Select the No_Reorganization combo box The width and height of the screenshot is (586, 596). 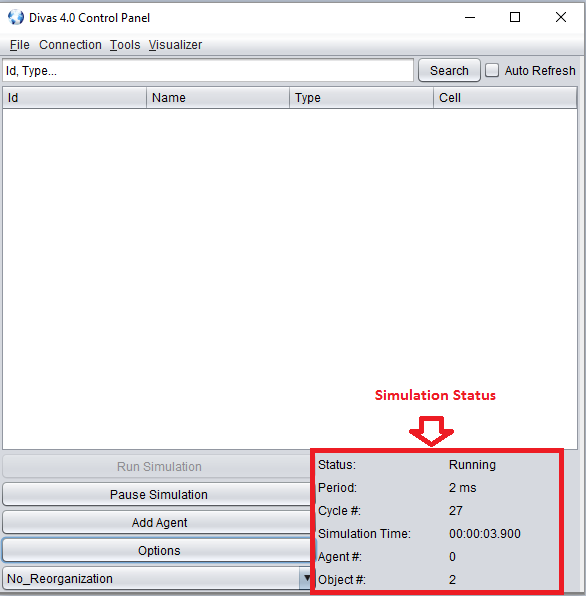pos(157,578)
